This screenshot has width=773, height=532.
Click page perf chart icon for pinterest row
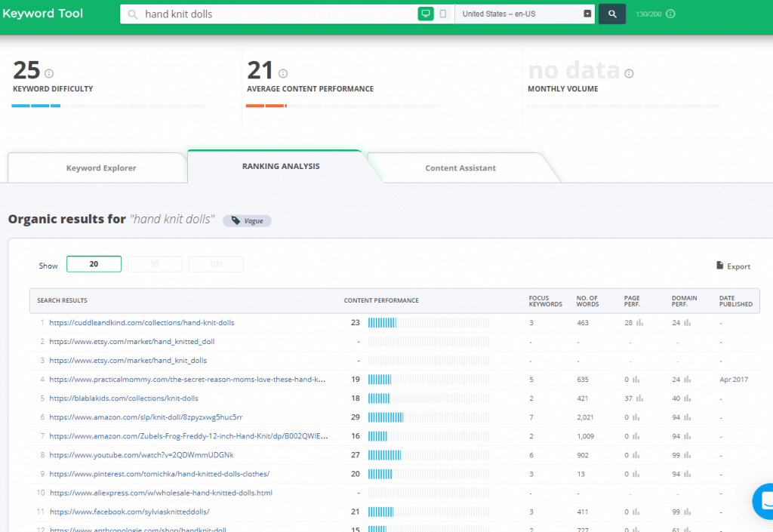(x=636, y=474)
